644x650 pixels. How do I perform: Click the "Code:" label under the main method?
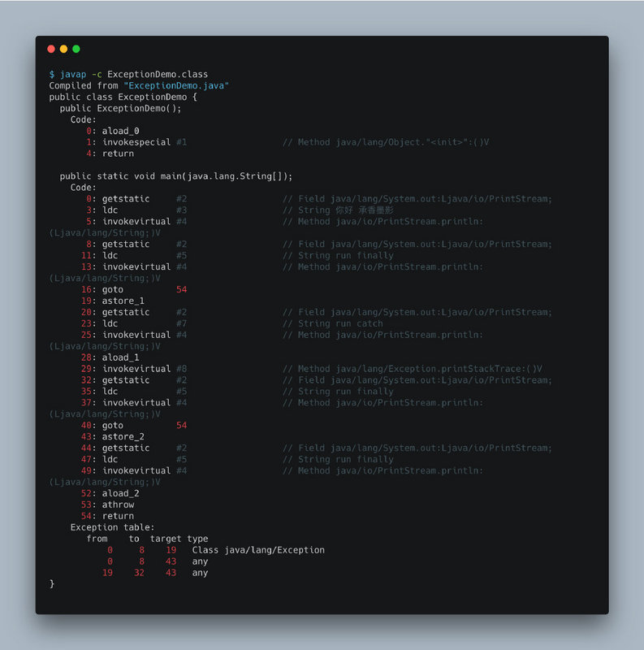tap(84, 188)
